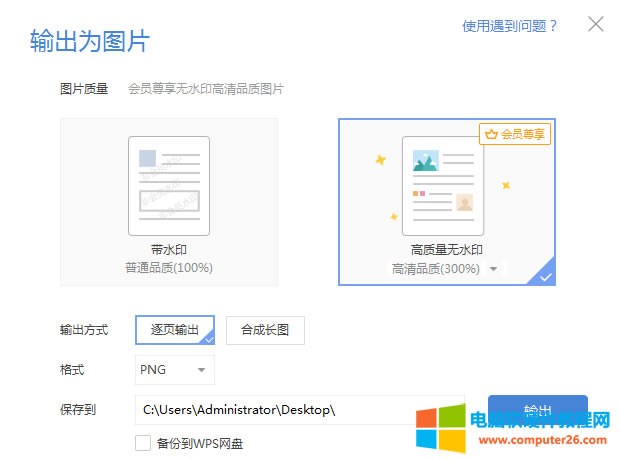This screenshot has width=620, height=460.
Task: Click the watermarked document preview icon
Action: pos(169,185)
